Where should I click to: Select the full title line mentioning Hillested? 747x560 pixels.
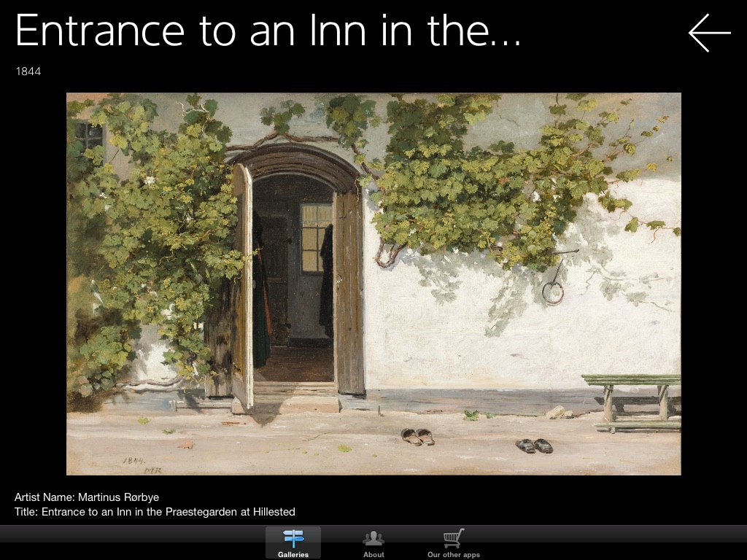[155, 512]
